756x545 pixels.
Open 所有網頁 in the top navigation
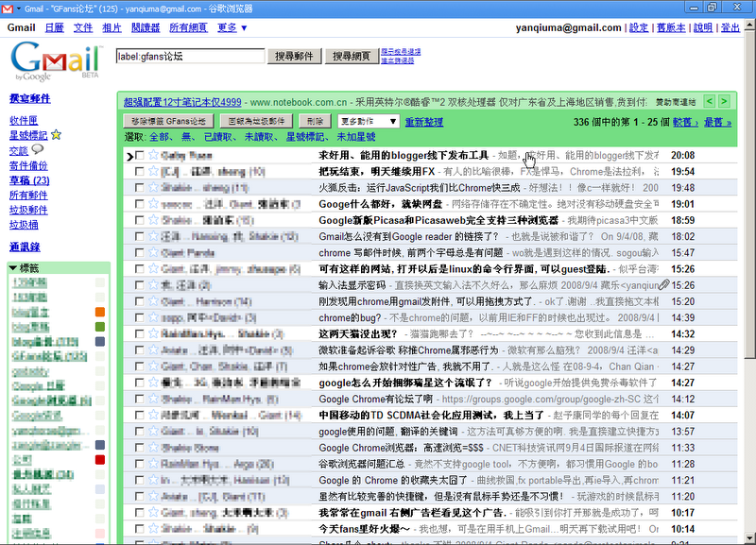click(x=188, y=28)
